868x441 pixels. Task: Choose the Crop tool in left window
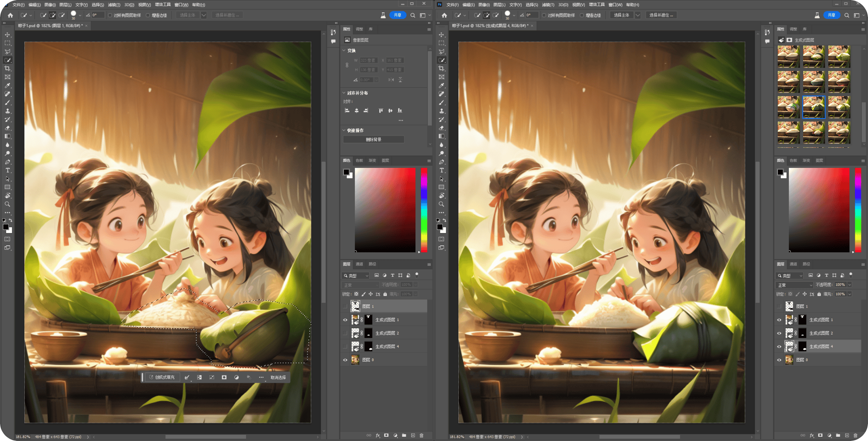(x=7, y=69)
